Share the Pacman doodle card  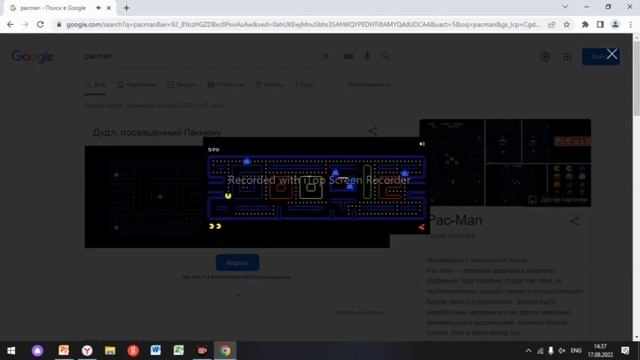click(x=373, y=131)
